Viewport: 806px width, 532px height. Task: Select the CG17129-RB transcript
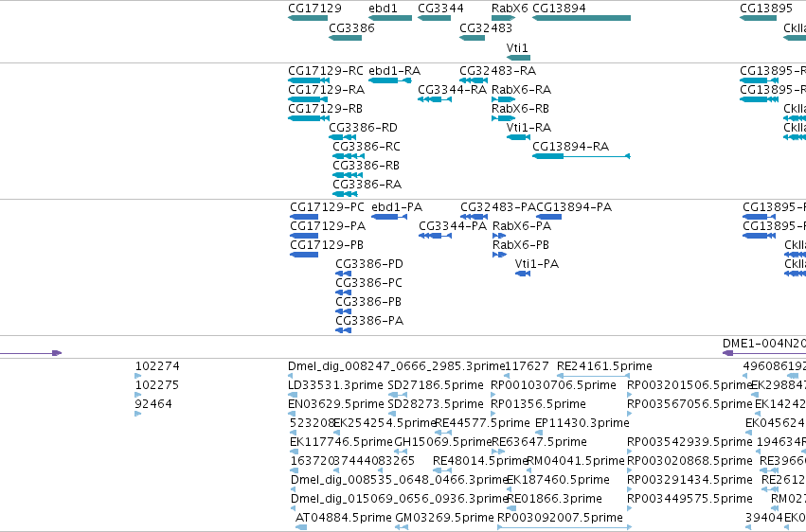[309, 118]
